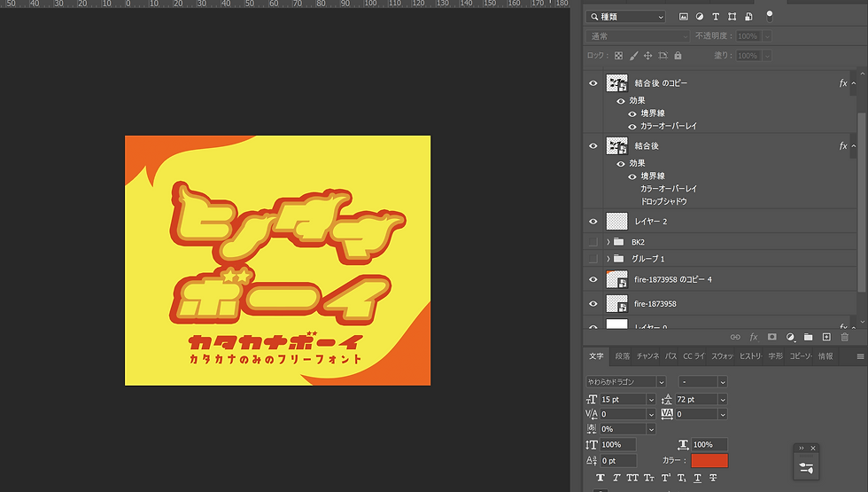This screenshot has height=492, width=868.
Task: Open the 72 pt leading dropdown
Action: (x=723, y=400)
